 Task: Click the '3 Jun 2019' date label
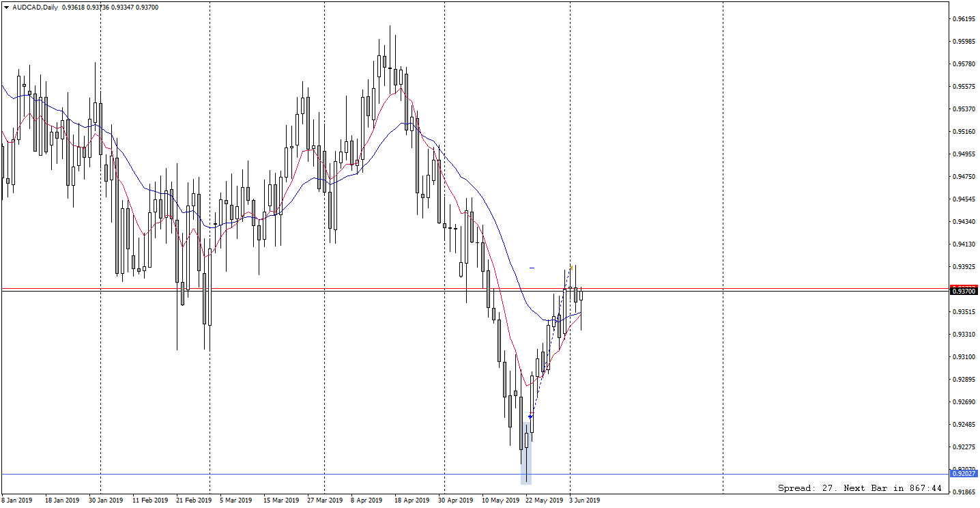click(x=585, y=500)
